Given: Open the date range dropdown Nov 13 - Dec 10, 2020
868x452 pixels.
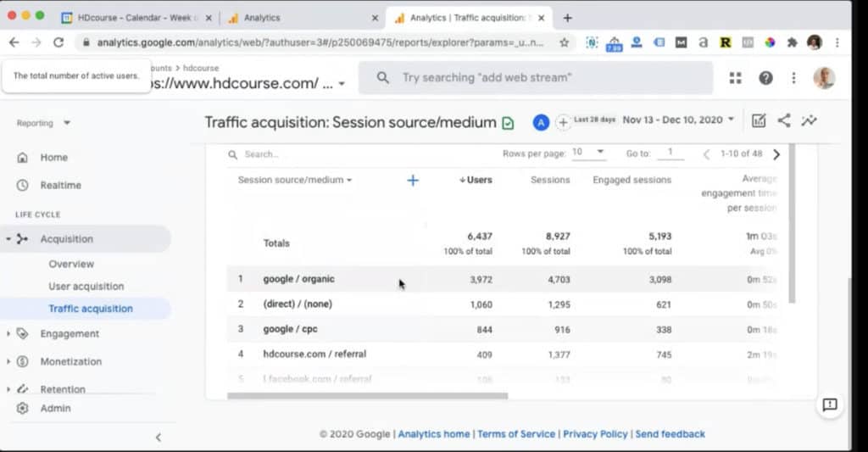Looking at the screenshot, I should pyautogui.click(x=678, y=120).
